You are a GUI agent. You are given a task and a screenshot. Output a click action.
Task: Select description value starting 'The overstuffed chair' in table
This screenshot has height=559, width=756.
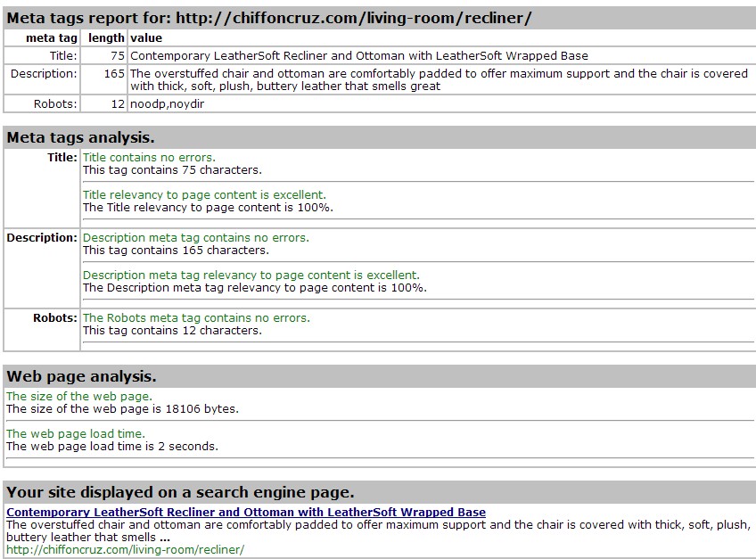point(439,80)
